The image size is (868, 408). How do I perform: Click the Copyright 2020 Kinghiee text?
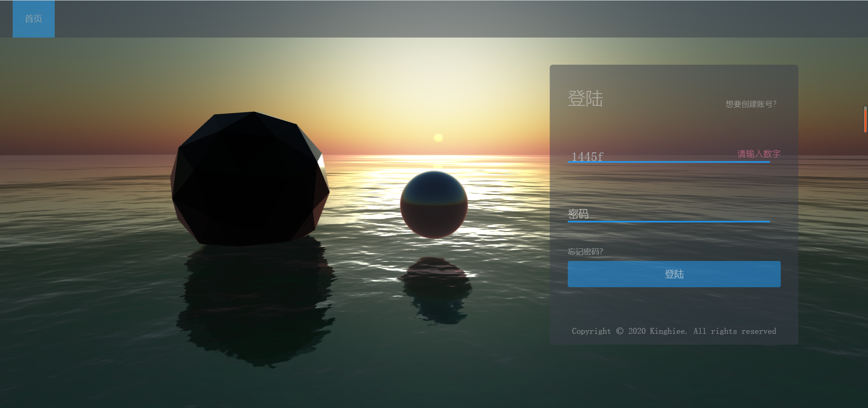click(x=673, y=331)
